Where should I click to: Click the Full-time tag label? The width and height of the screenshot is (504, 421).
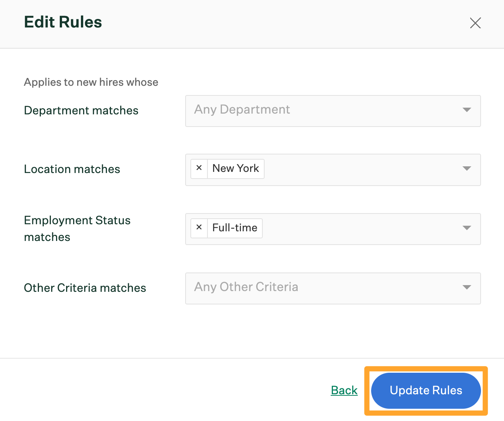[235, 228]
